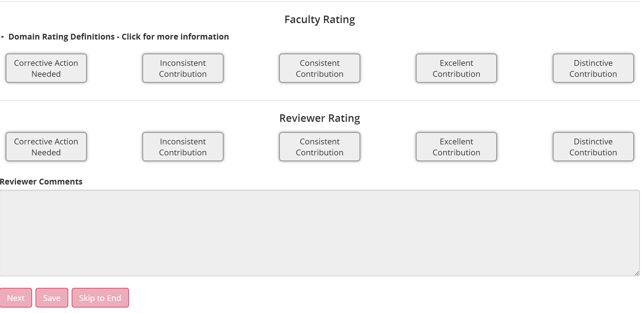Click the text area resize handle
Image resolution: width=644 pixels, height=313 pixels.
click(x=637, y=273)
